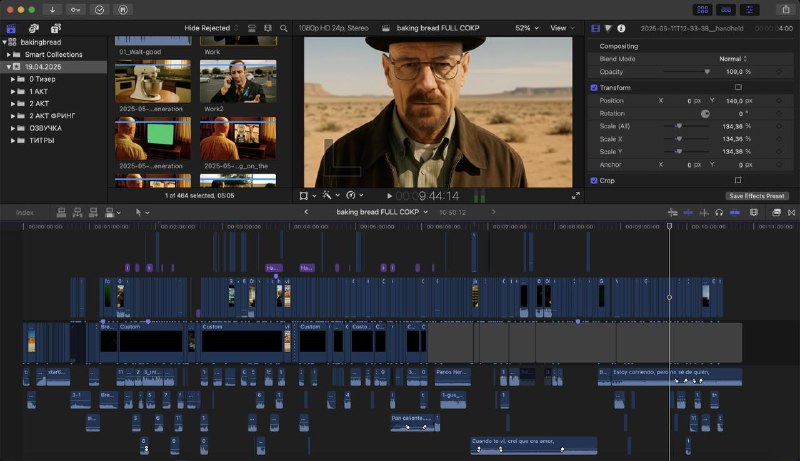The width and height of the screenshot is (800, 461).
Task: Select the Work2 clip thumbnail
Action: click(238, 82)
